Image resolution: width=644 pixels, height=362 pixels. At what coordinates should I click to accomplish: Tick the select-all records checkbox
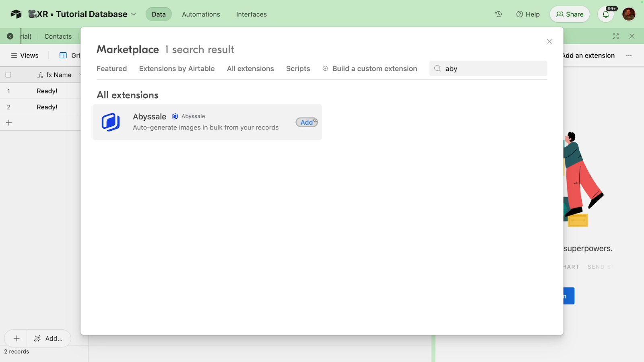point(8,75)
